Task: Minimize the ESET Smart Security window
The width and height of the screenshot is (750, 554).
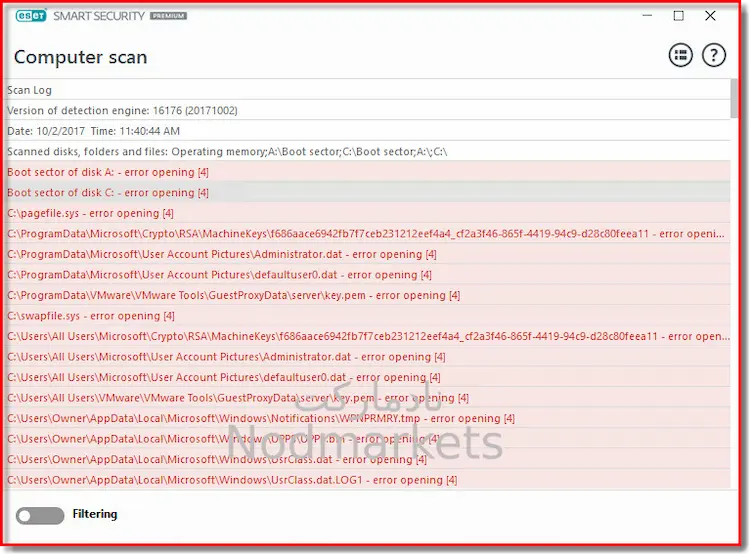Action: pyautogui.click(x=647, y=16)
